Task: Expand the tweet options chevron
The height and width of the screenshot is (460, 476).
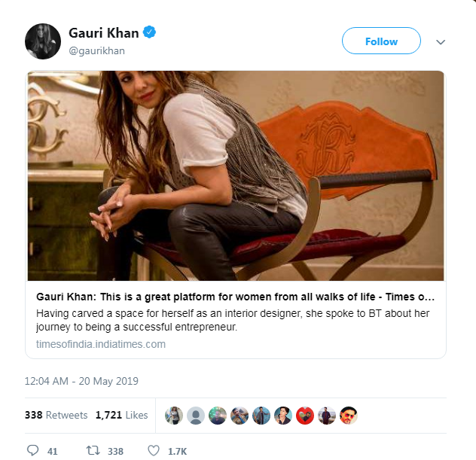Action: (441, 42)
